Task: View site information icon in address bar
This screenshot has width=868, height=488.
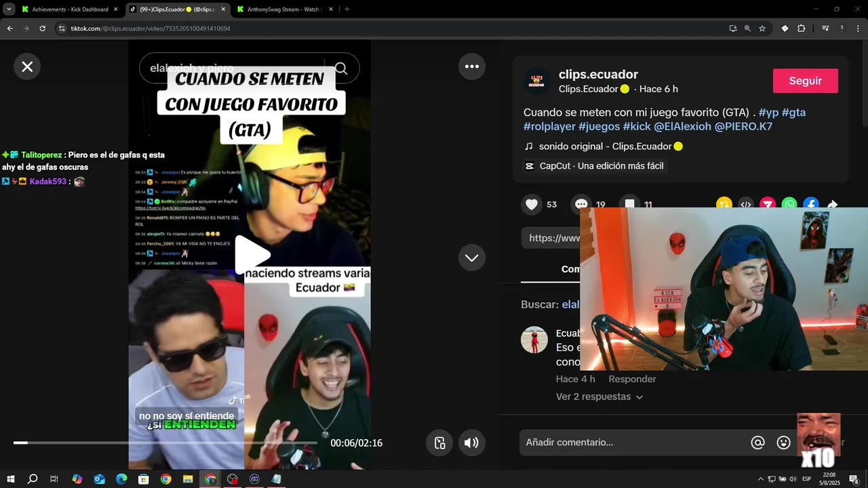Action: tap(62, 28)
